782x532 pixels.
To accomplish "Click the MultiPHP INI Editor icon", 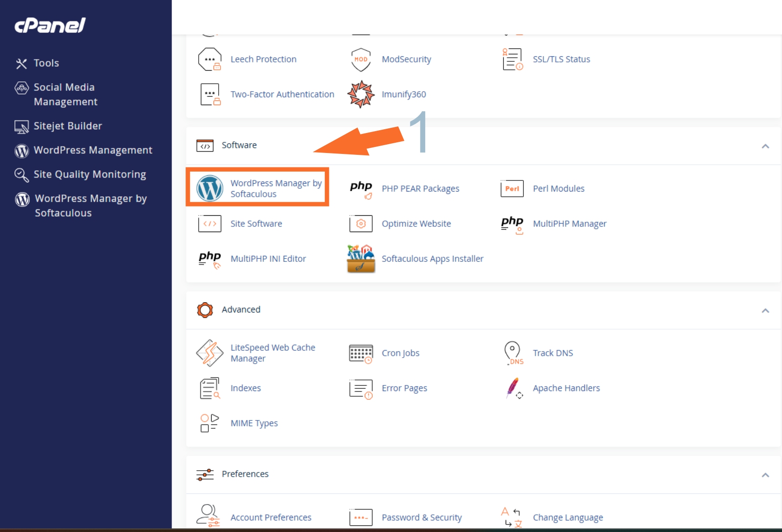I will pyautogui.click(x=210, y=259).
